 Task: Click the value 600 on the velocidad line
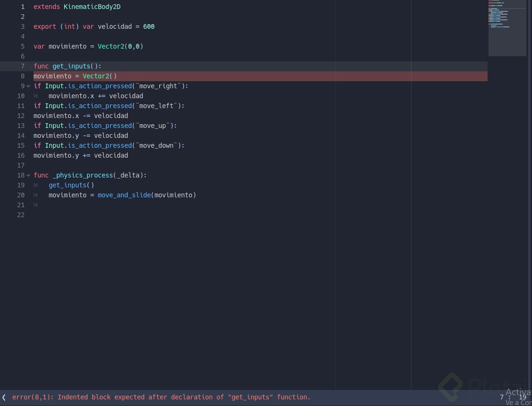[149, 26]
